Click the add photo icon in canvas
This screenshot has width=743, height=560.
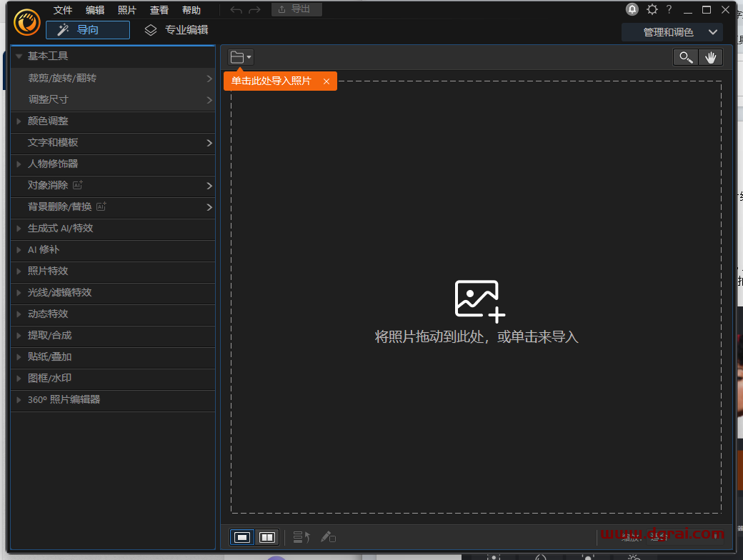click(x=479, y=299)
